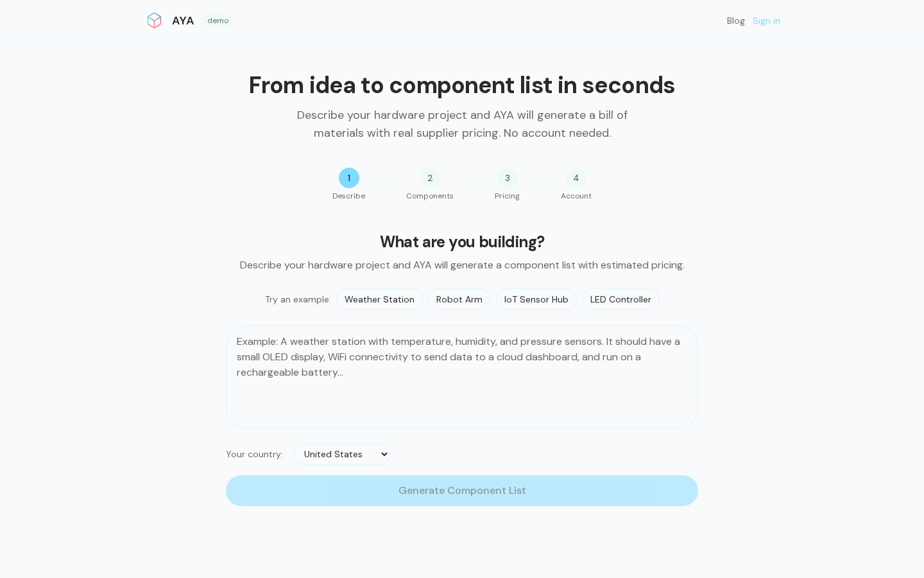Click the Pricing step label
This screenshot has width=924, height=578.
tap(507, 196)
